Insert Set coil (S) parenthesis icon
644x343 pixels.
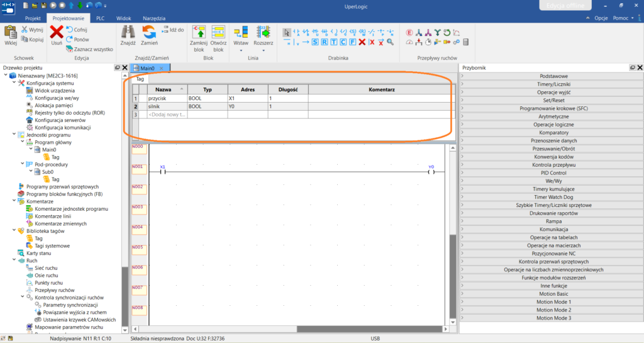click(352, 32)
